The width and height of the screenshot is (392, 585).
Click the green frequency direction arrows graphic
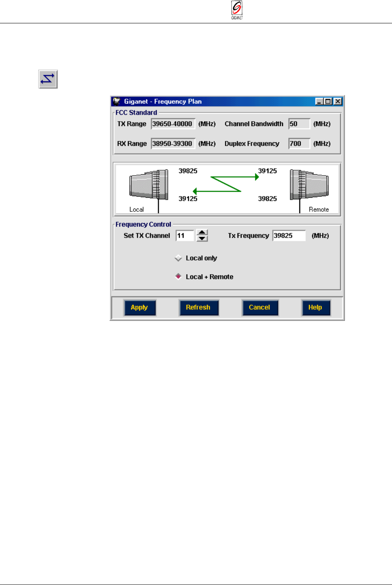click(226, 184)
